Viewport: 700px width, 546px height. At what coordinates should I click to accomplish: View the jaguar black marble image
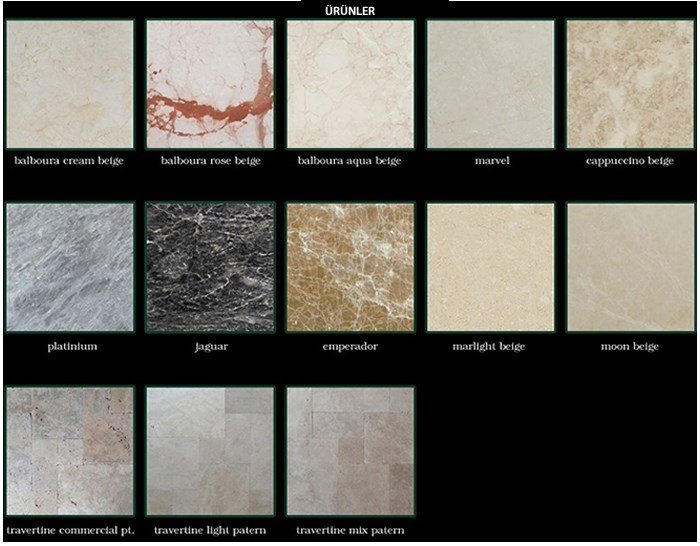click(210, 267)
